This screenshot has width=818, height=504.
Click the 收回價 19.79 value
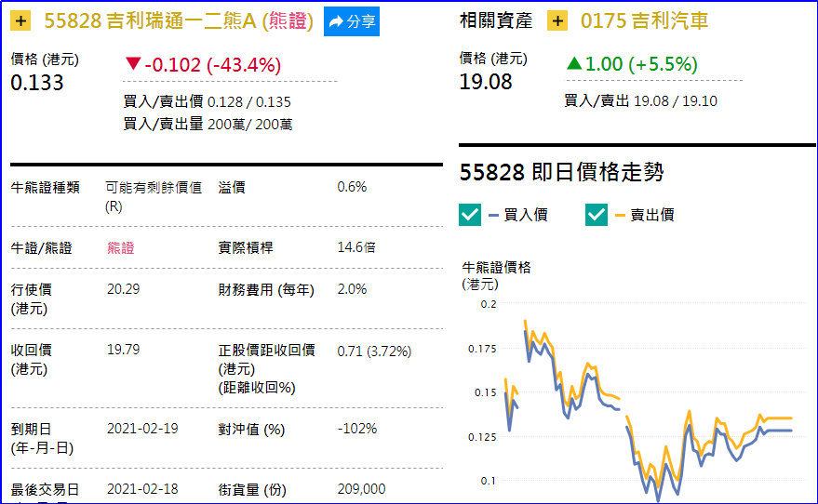pyautogui.click(x=124, y=351)
